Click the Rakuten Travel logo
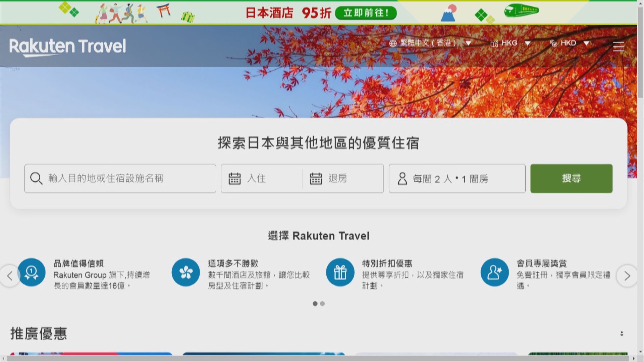Image resolution: width=644 pixels, height=362 pixels. (67, 47)
